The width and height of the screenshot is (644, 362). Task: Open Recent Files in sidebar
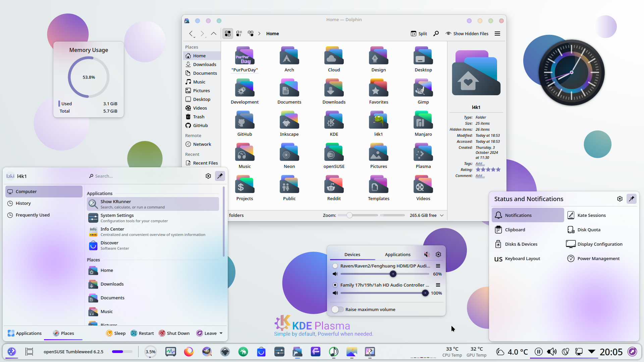202,163
